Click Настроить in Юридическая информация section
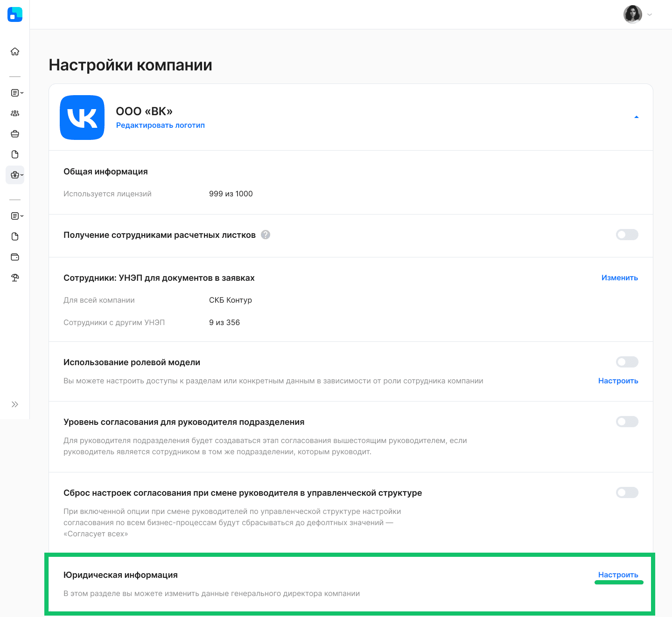Image resolution: width=672 pixels, height=617 pixels. click(618, 575)
